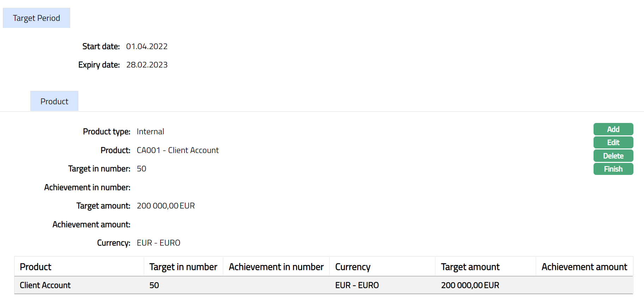Sort by Product column header
This screenshot has height=300, width=644.
36,267
